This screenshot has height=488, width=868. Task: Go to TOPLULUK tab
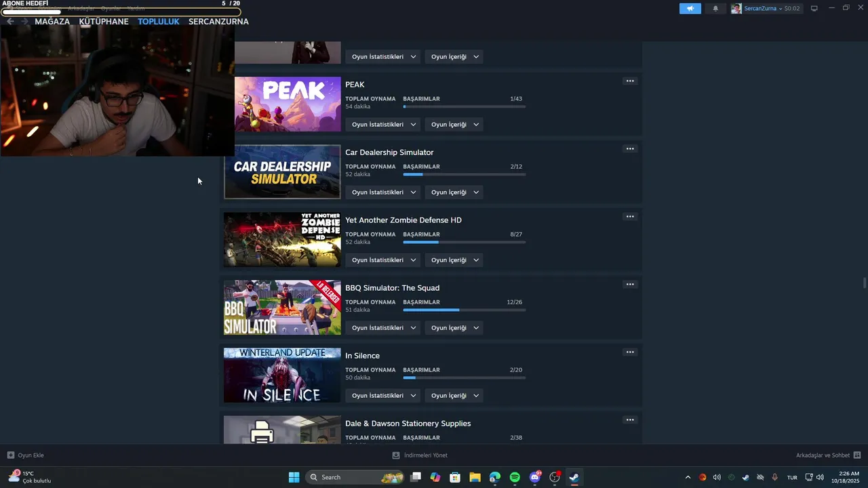tap(159, 22)
